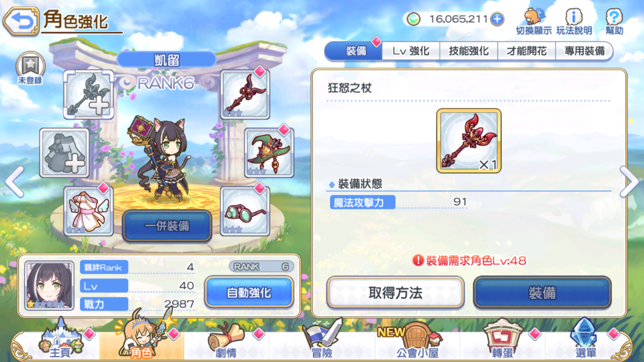Open the 幫助 help icon
This screenshot has width=644, height=362.
click(614, 21)
